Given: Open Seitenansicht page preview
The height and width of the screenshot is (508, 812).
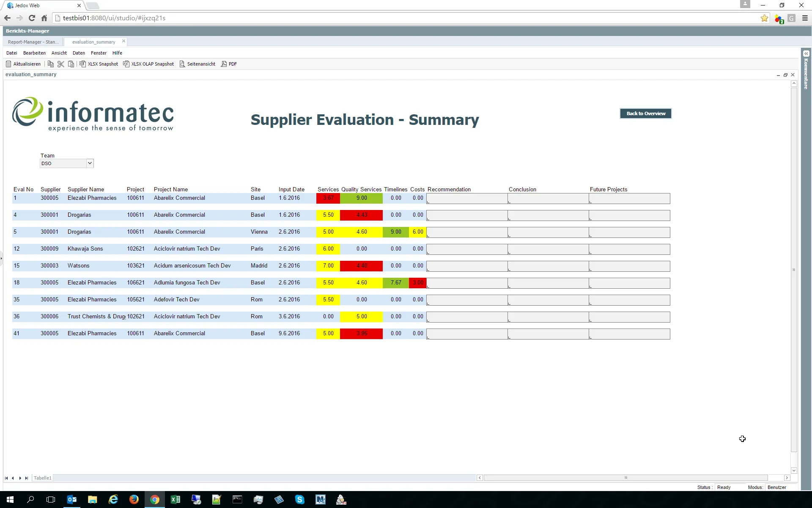Looking at the screenshot, I should pos(198,64).
